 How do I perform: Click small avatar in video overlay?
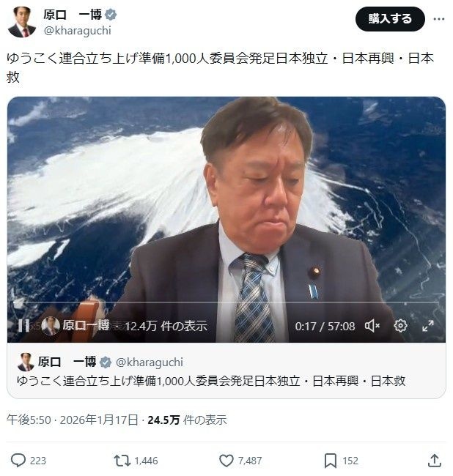[51, 326]
